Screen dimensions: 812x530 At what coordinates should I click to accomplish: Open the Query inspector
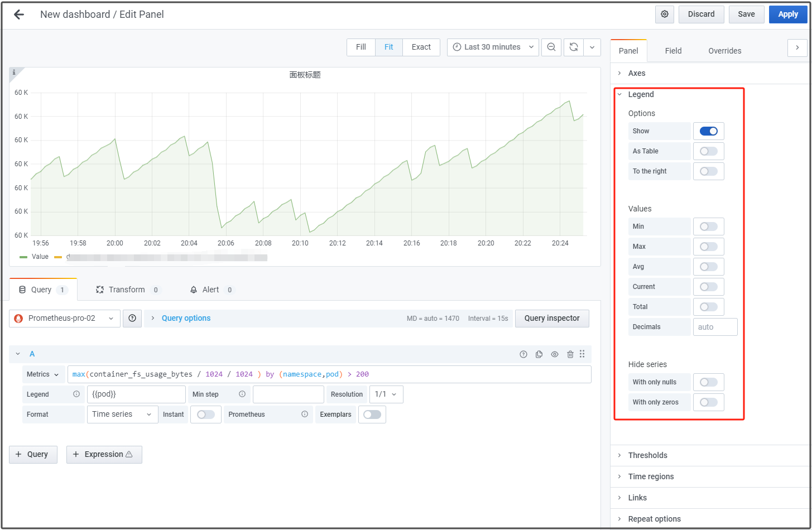[551, 319]
